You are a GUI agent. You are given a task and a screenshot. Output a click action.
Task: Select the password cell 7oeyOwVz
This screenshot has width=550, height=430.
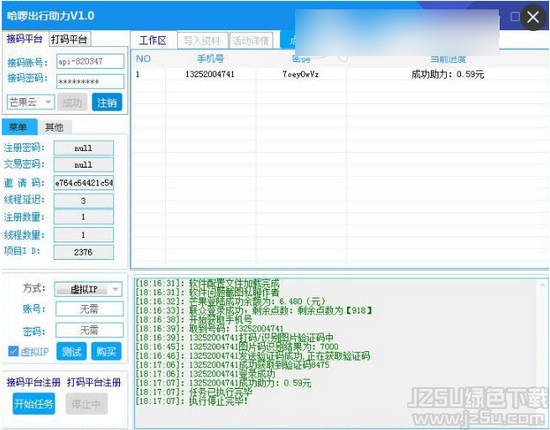301,74
